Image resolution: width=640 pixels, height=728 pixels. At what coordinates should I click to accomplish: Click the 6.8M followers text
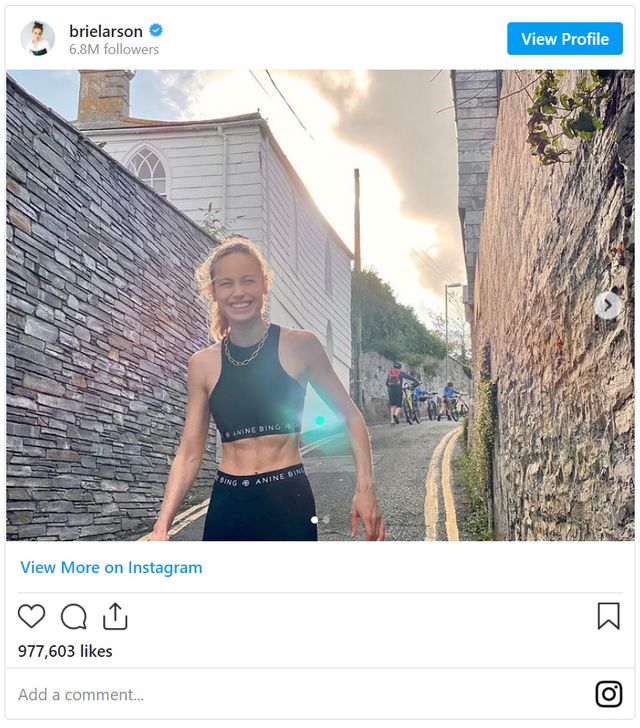tap(114, 49)
